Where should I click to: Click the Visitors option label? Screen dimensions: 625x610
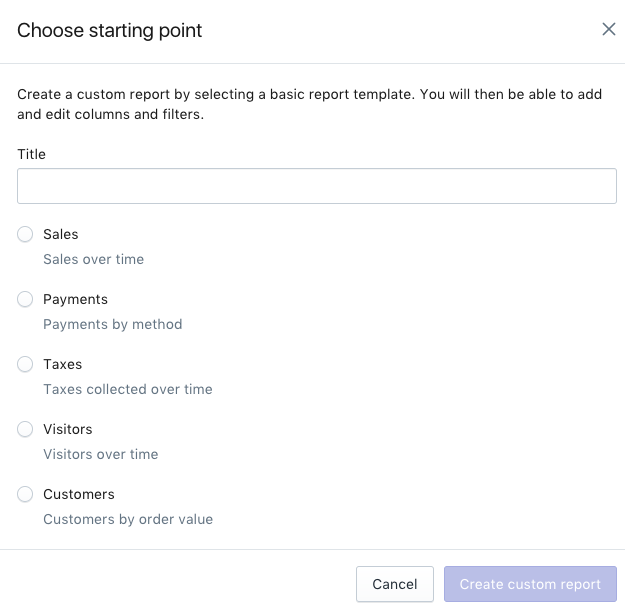click(x=67, y=429)
